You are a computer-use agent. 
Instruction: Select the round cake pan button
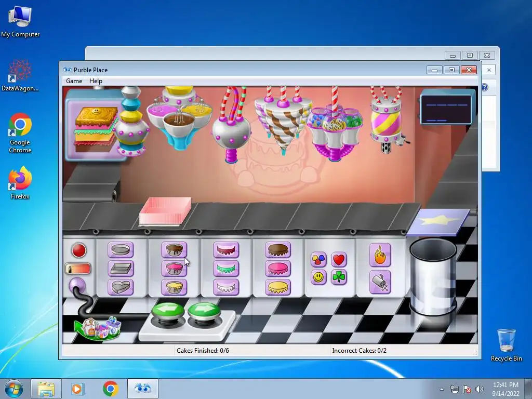(x=121, y=250)
